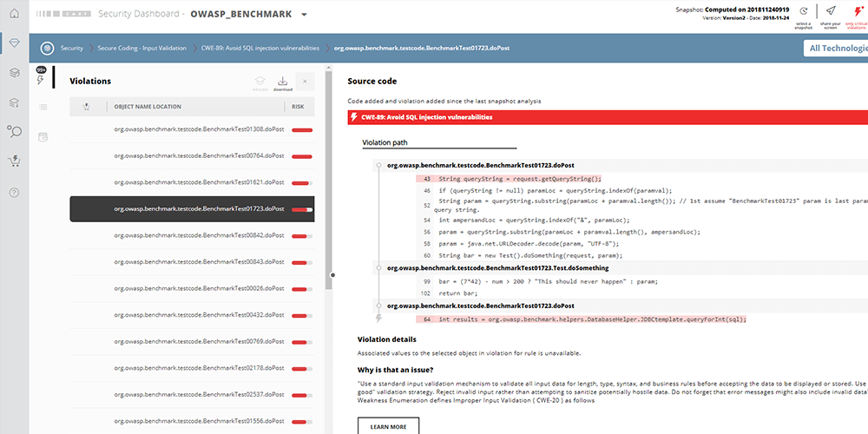Click code line 64 queryForInt(sql)
Viewport: 868px width, 434px height.
click(582, 319)
